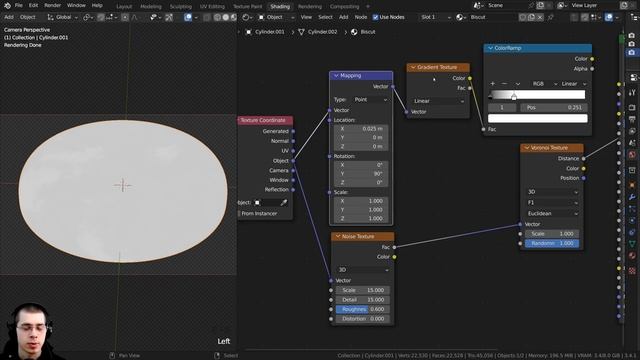Viewport: 640px width, 360px height.
Task: Click the ColorRamp Pos 0.251 field
Action: click(x=554, y=107)
